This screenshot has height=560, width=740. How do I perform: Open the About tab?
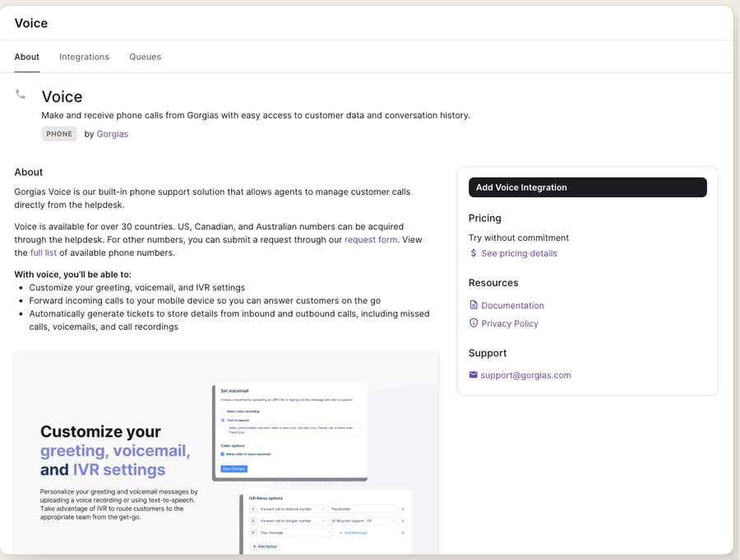click(27, 57)
